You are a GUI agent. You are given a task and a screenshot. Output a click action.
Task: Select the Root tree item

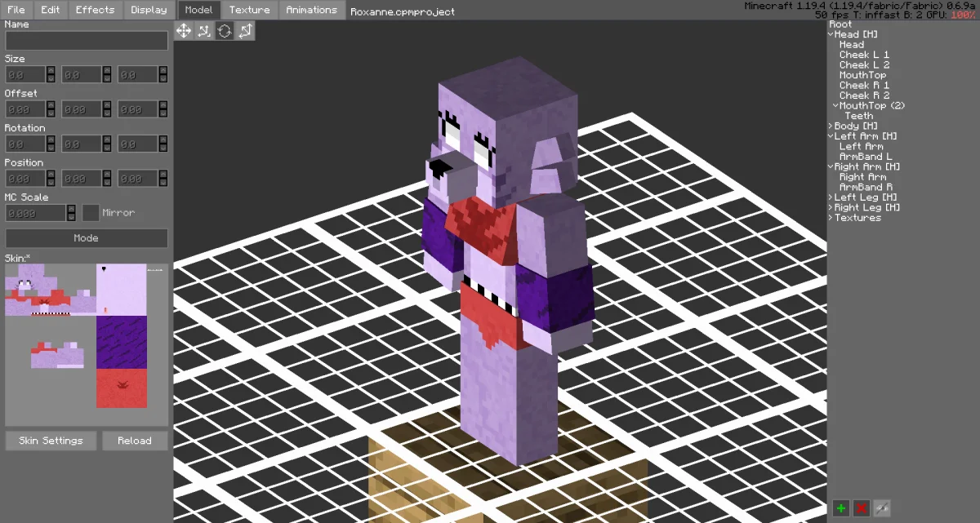coord(840,24)
